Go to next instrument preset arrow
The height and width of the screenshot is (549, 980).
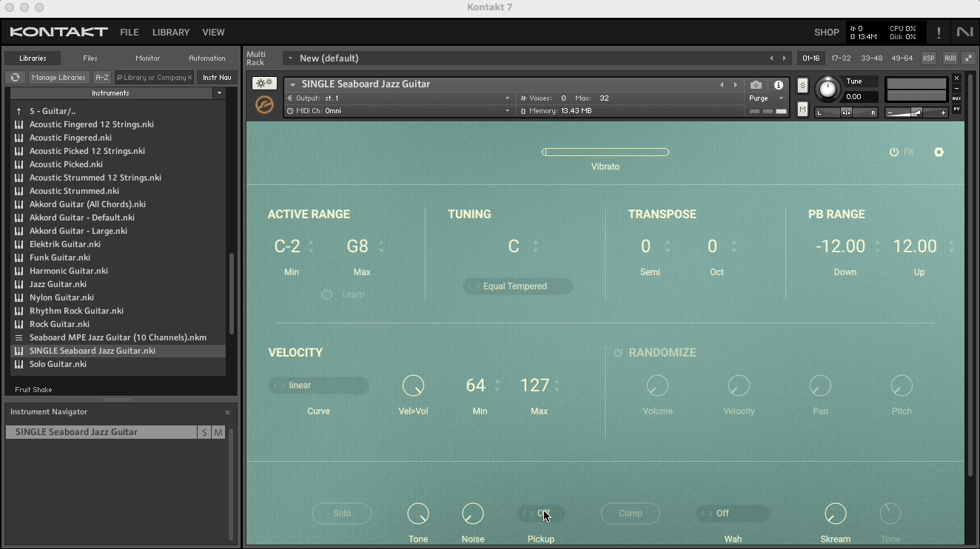click(735, 85)
